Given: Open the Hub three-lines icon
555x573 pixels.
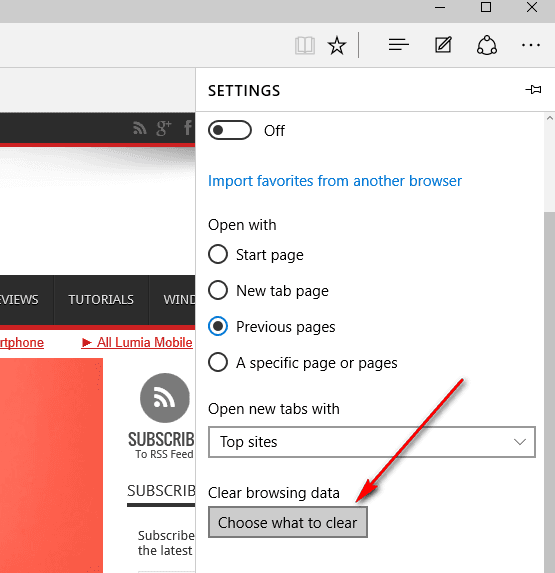Looking at the screenshot, I should pyautogui.click(x=399, y=45).
